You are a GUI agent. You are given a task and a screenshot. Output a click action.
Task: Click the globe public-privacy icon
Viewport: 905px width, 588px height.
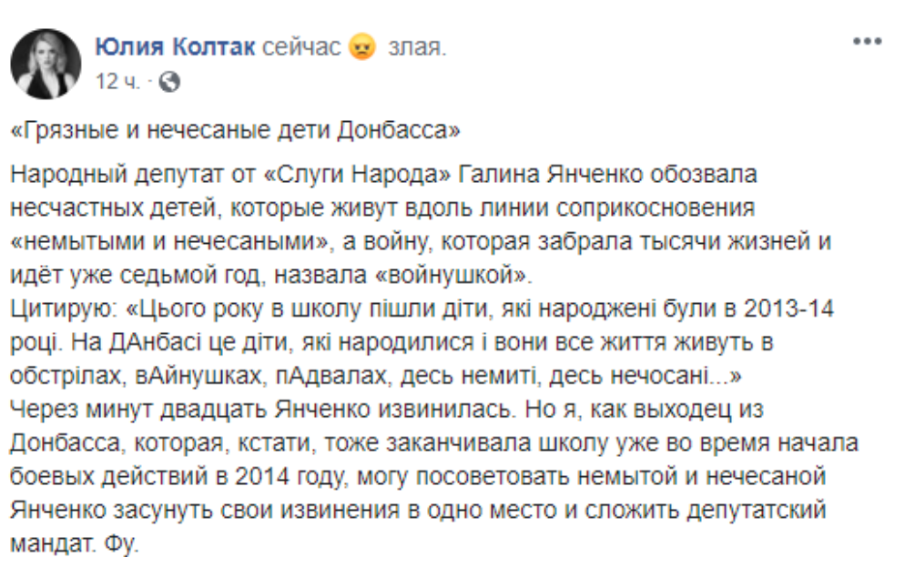[x=169, y=82]
